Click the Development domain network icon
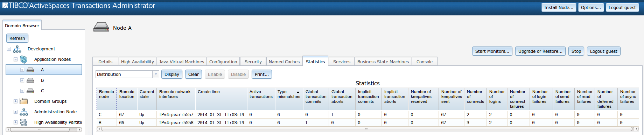Screen dimensions: 644x135 (x=17, y=49)
